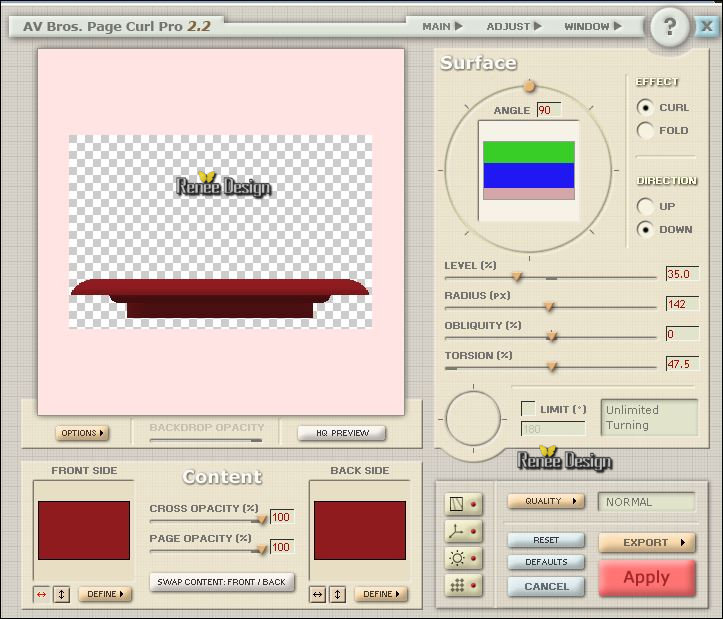Click the turning limit circular dial
This screenshot has width=723, height=619.
tap(473, 419)
